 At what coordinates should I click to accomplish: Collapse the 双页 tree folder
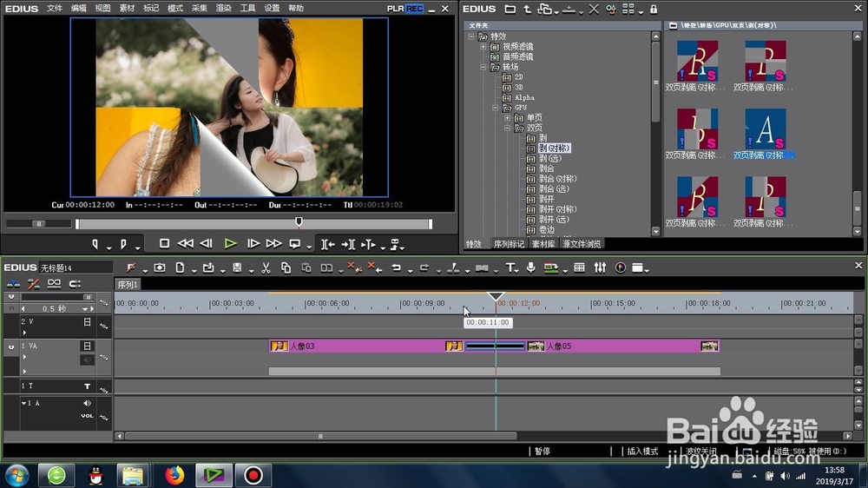tap(507, 128)
